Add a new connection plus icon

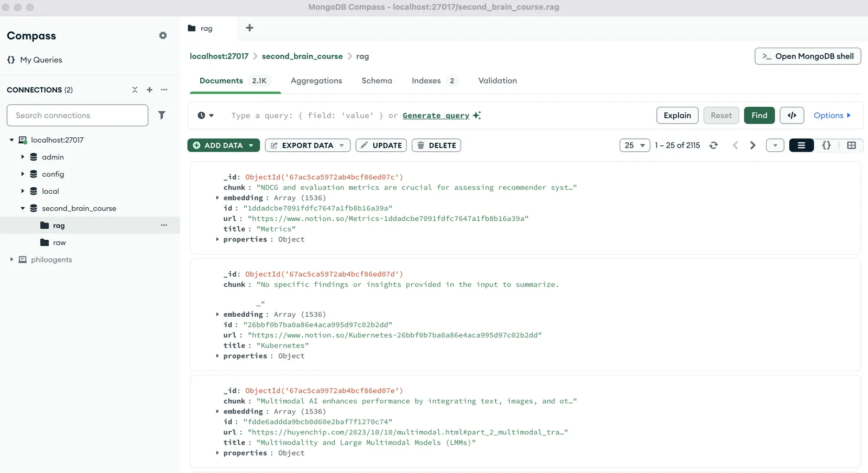(149, 90)
